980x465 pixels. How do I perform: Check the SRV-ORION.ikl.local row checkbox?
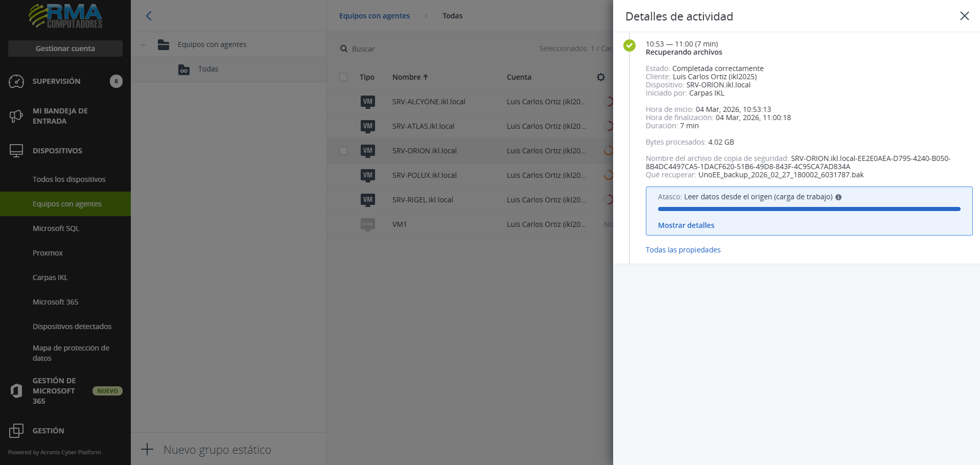coord(343,151)
